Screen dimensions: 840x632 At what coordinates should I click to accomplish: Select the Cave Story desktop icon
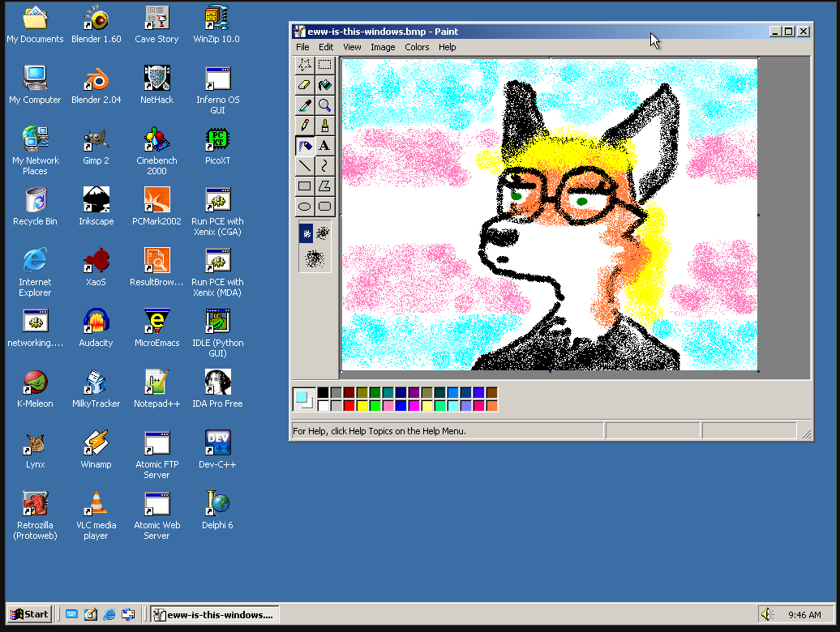[x=157, y=25]
